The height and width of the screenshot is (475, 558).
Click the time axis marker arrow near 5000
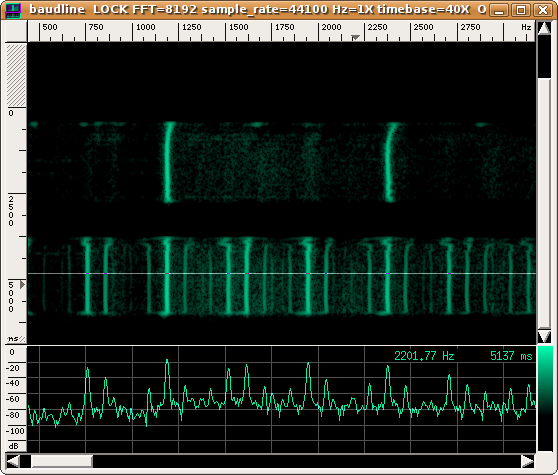[22, 285]
